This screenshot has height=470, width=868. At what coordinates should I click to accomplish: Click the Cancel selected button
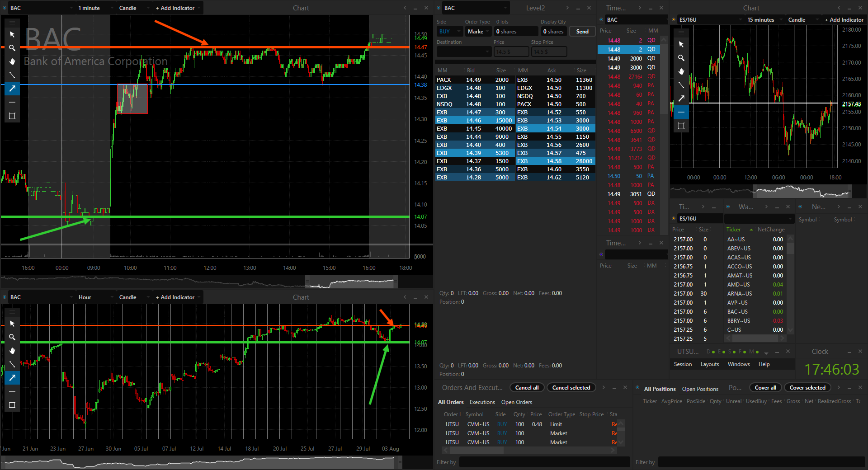pyautogui.click(x=571, y=388)
